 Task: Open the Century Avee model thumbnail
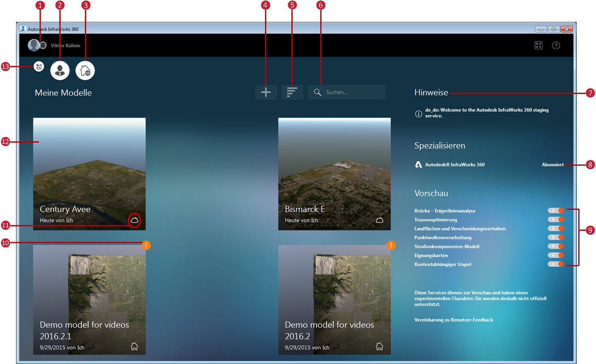coord(89,174)
